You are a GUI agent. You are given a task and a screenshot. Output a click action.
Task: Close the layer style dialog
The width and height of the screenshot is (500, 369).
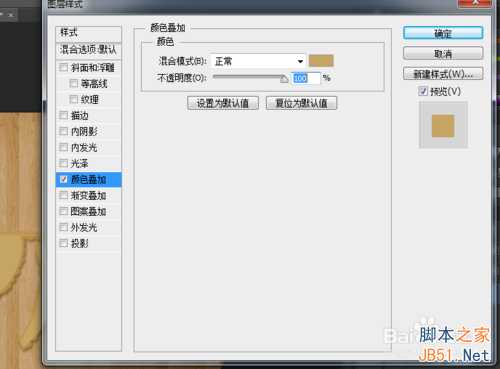[x=475, y=3]
